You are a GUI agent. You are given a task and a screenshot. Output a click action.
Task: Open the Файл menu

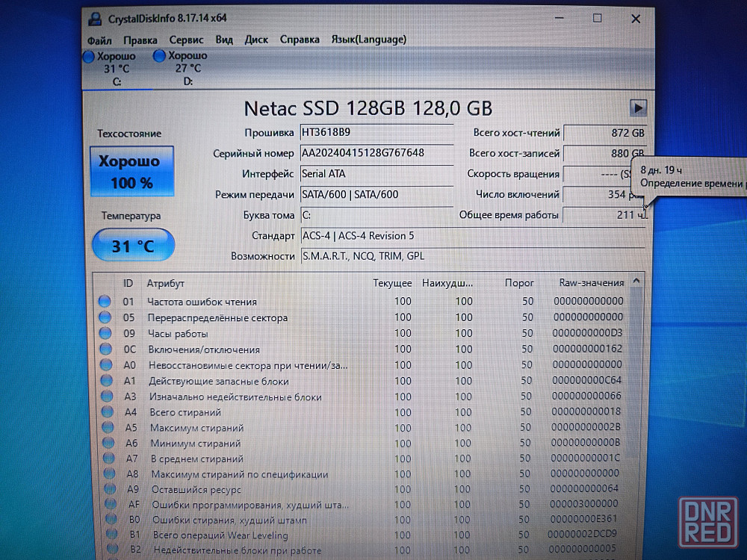tap(99, 40)
